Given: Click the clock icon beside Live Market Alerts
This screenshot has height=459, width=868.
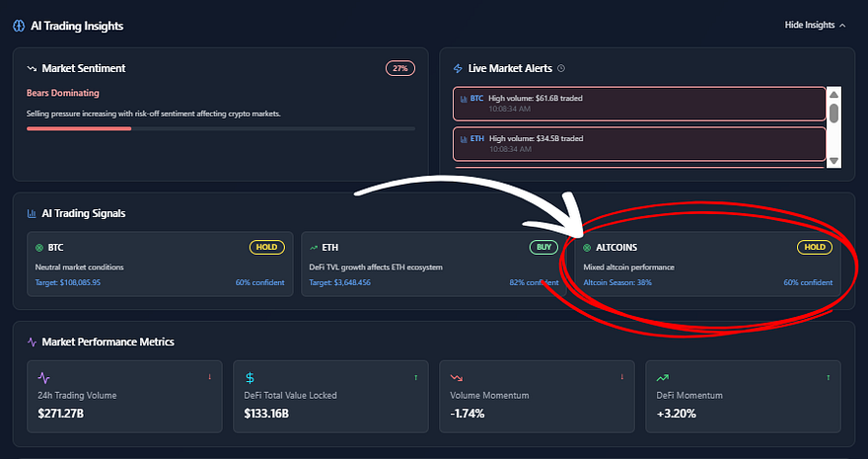Looking at the screenshot, I should (561, 68).
